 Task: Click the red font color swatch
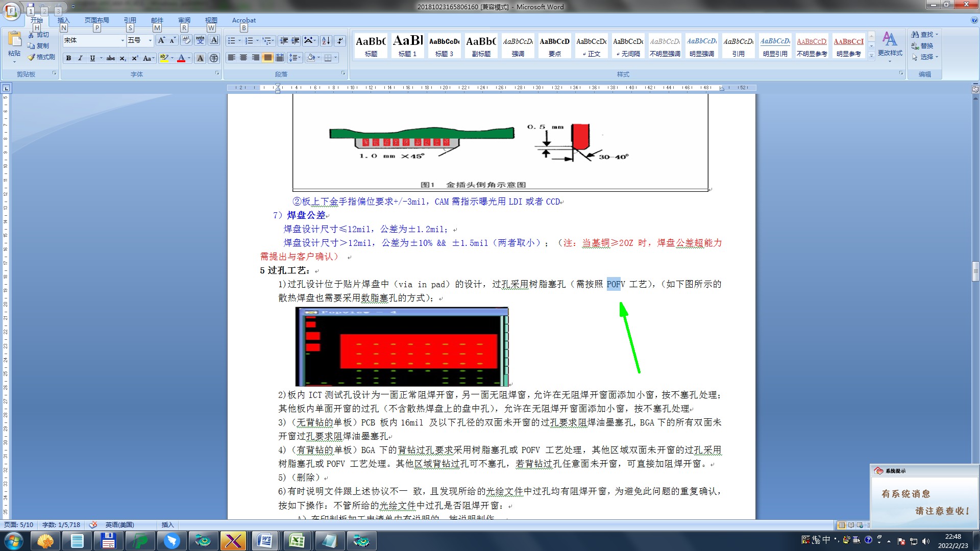(181, 58)
